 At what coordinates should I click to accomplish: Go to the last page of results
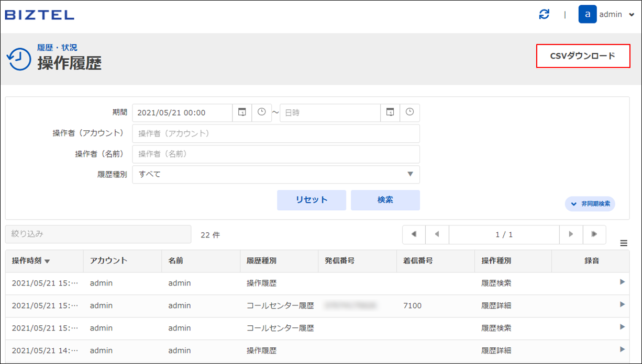594,234
